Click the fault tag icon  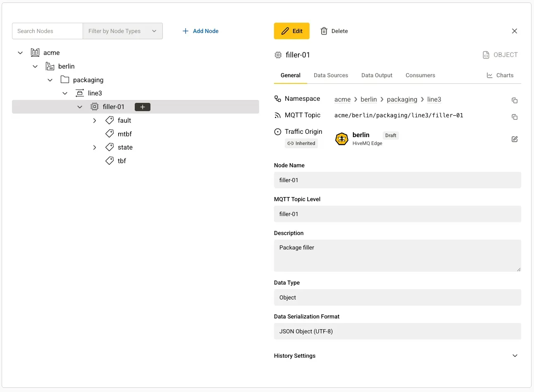click(110, 120)
